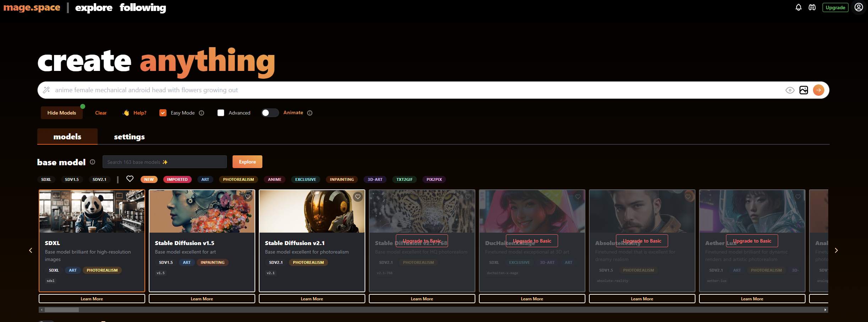Filter by the ANIME tag chip

point(274,179)
